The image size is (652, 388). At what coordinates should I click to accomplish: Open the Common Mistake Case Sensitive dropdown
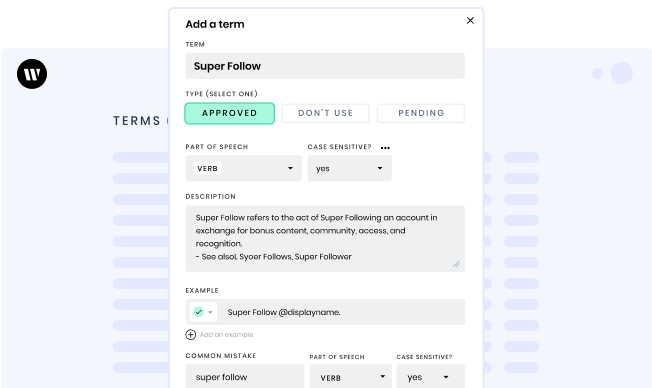tap(430, 377)
